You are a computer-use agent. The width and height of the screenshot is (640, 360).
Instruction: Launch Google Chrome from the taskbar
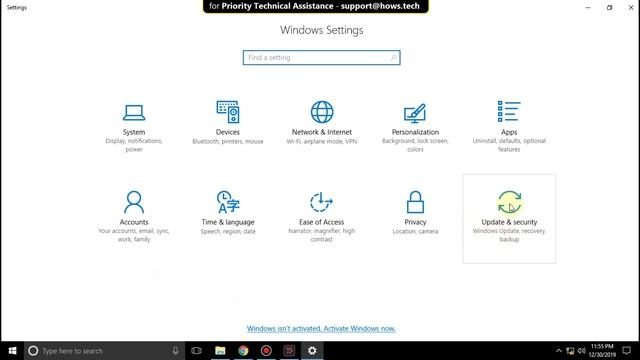(243, 351)
